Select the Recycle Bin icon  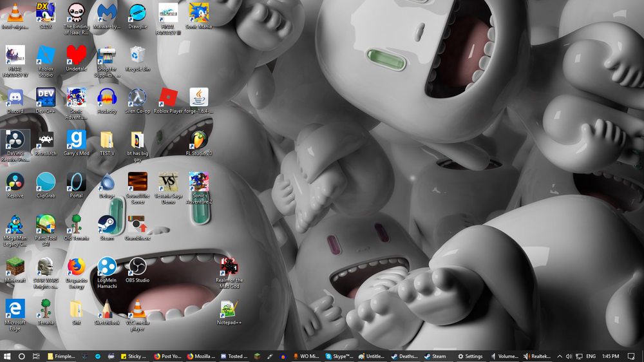(x=137, y=55)
